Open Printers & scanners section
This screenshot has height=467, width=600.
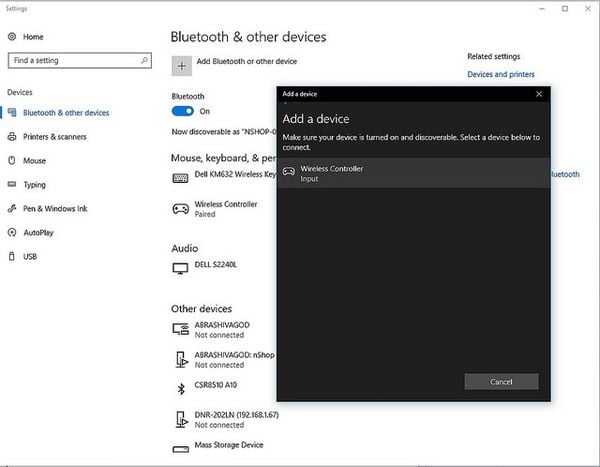click(x=55, y=137)
